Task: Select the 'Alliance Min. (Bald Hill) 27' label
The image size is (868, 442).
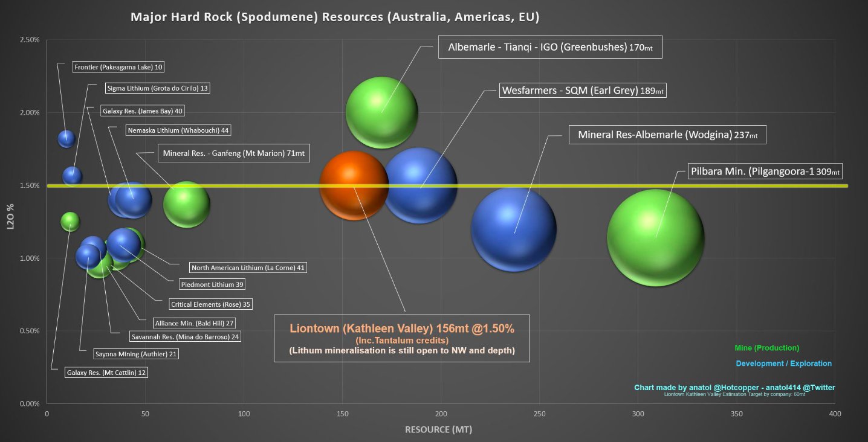Action: 193,323
